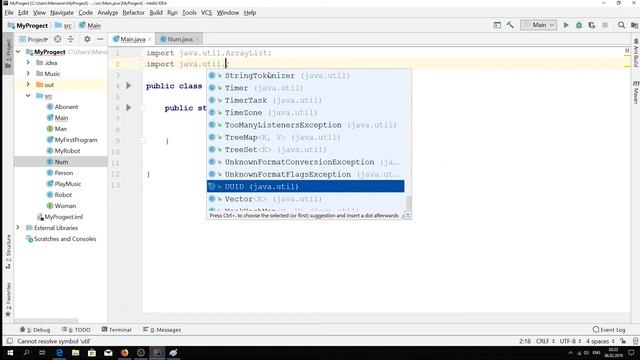Hide the Project panel with minus icon
The width and height of the screenshot is (640, 360).
[x=100, y=39]
